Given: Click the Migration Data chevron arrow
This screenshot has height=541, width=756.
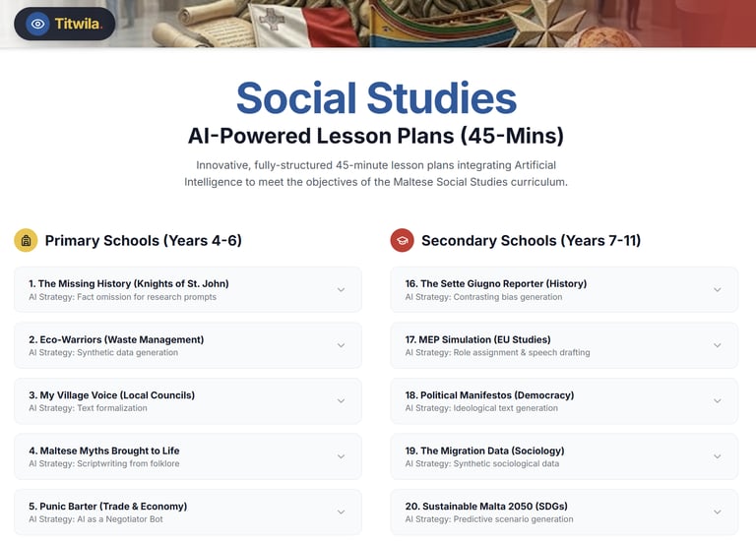Looking at the screenshot, I should 717,456.
